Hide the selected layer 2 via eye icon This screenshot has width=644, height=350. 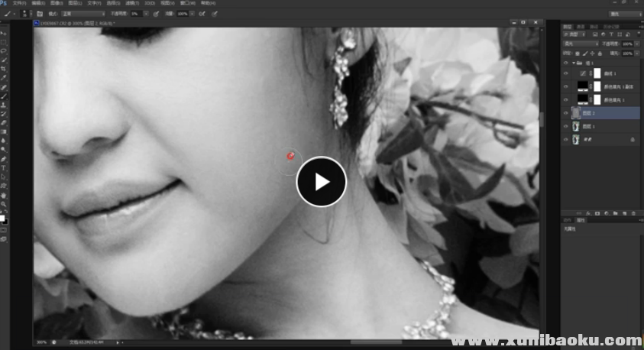click(x=565, y=113)
